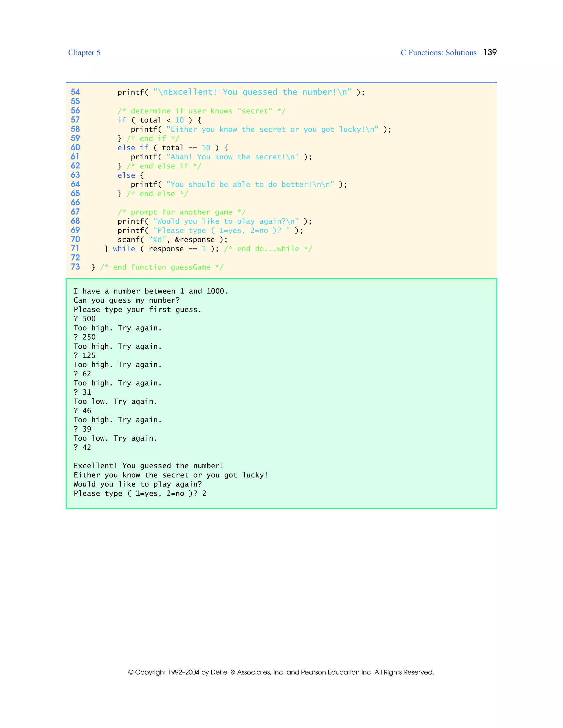The width and height of the screenshot is (563, 728).
Task: Click the code 'if ( total < 10 ) {'
Action: pyautogui.click(x=159, y=120)
